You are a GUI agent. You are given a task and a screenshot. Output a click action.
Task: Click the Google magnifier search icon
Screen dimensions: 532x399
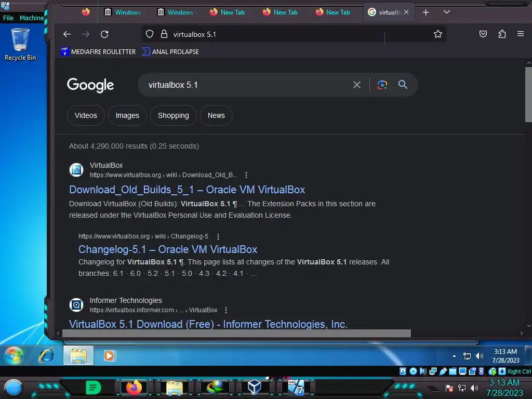tap(403, 85)
